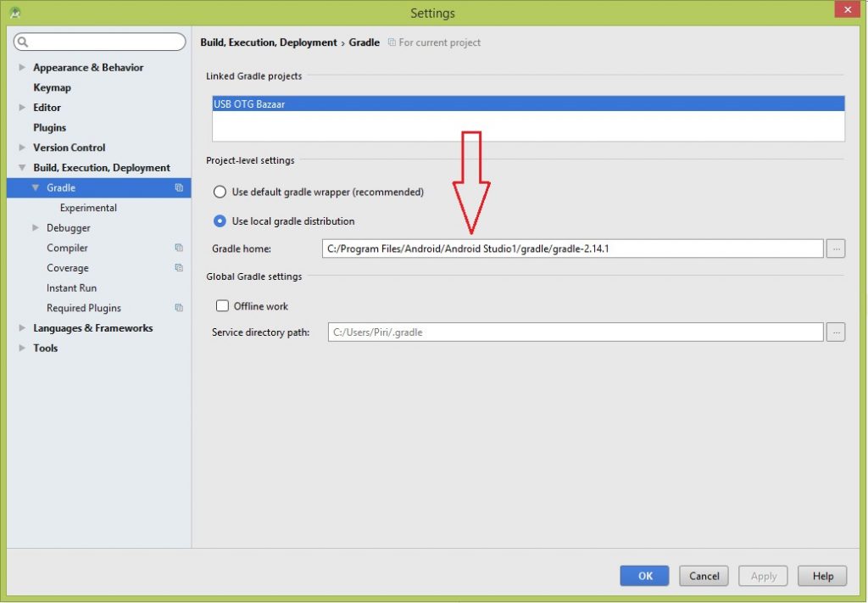Click the icon beside Coverage in sidebar
This screenshot has width=868, height=603.
(x=178, y=267)
